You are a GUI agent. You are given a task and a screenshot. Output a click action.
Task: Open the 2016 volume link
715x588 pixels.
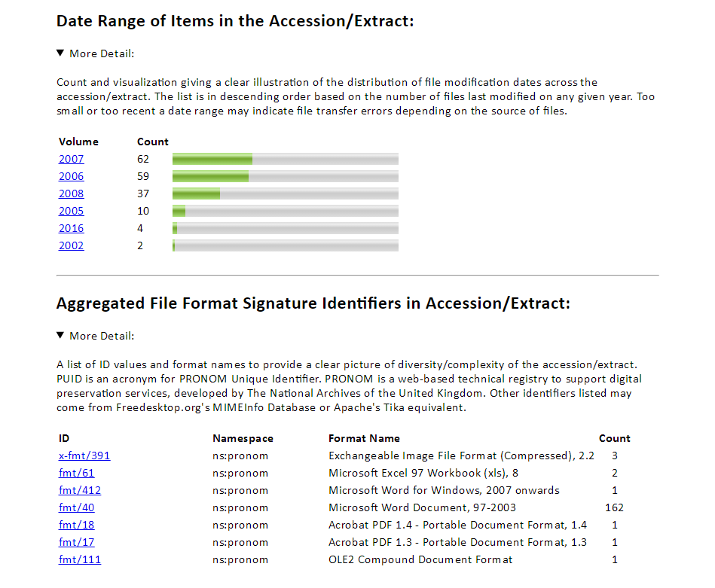71,228
